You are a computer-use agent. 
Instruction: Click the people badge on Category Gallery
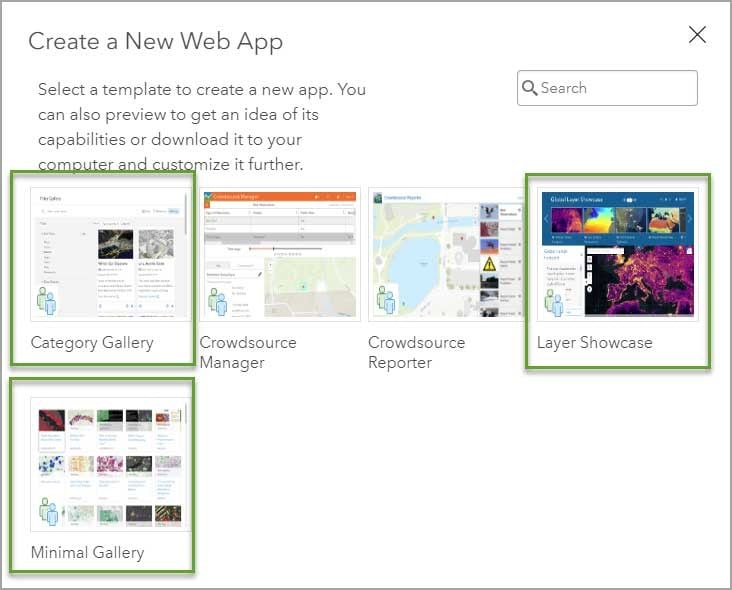pyautogui.click(x=47, y=301)
